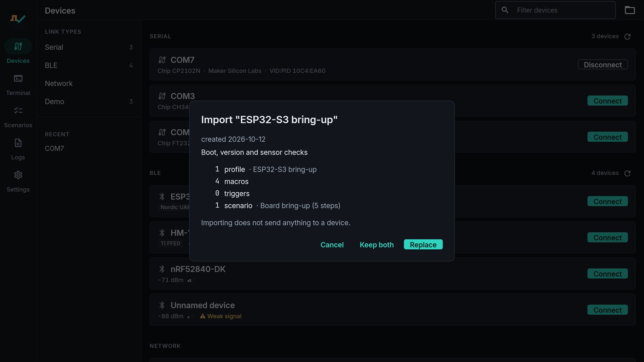The width and height of the screenshot is (644, 362).
Task: Select BLE link type filter
Action: [88, 65]
